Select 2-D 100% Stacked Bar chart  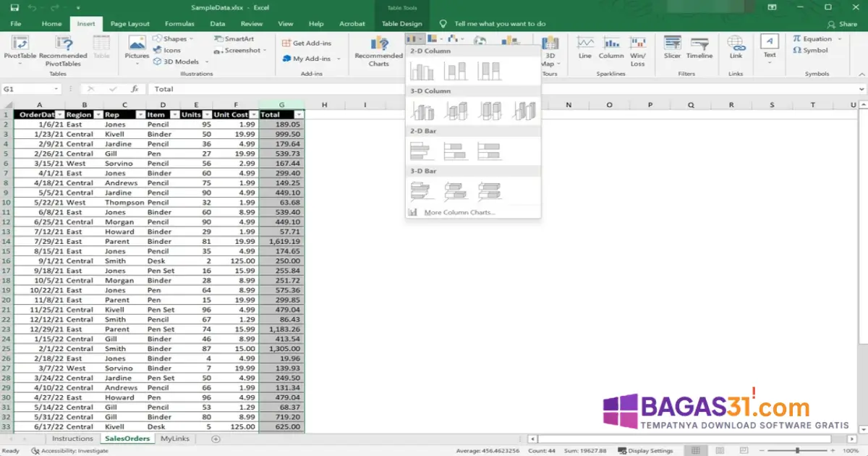tap(490, 151)
